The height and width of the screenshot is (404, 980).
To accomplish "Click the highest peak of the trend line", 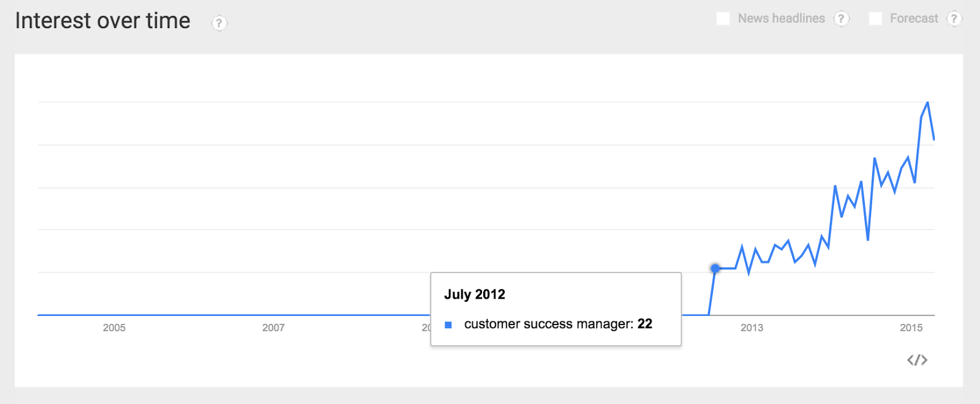I will [928, 102].
